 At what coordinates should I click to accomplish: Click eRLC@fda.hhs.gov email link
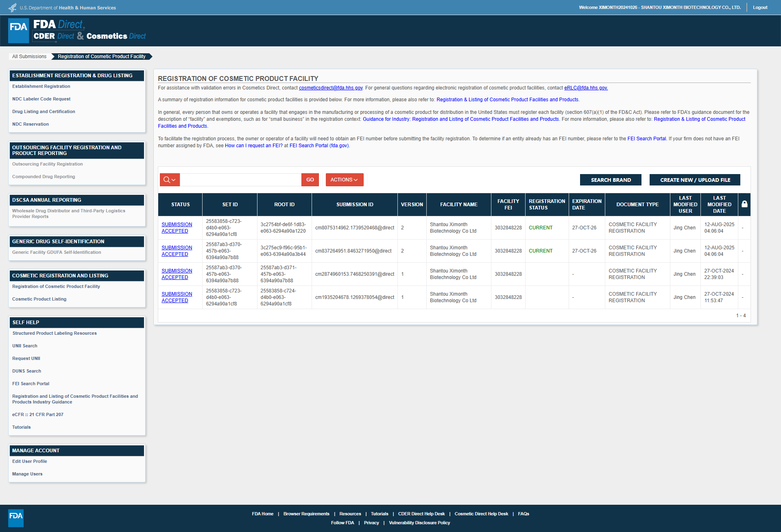[x=586, y=88]
